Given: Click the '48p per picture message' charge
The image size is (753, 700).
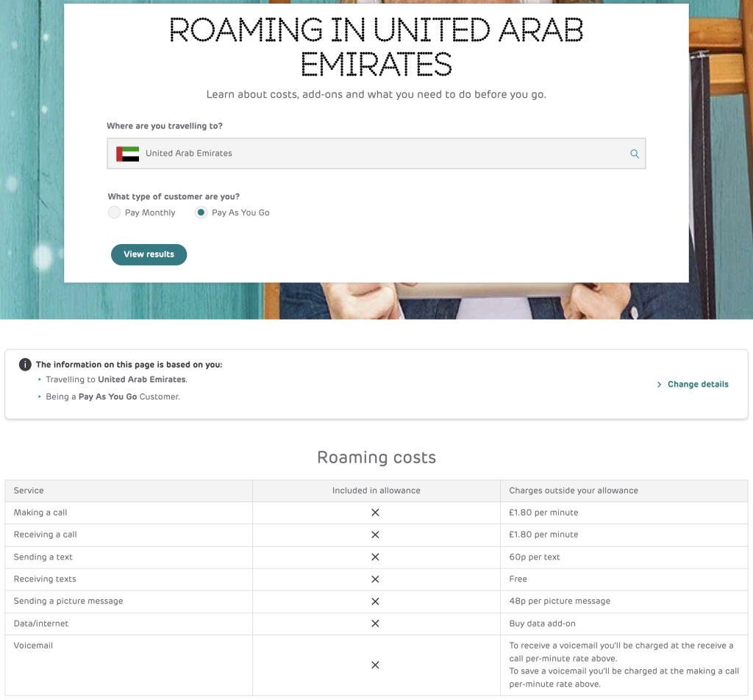Looking at the screenshot, I should pyautogui.click(x=560, y=601).
